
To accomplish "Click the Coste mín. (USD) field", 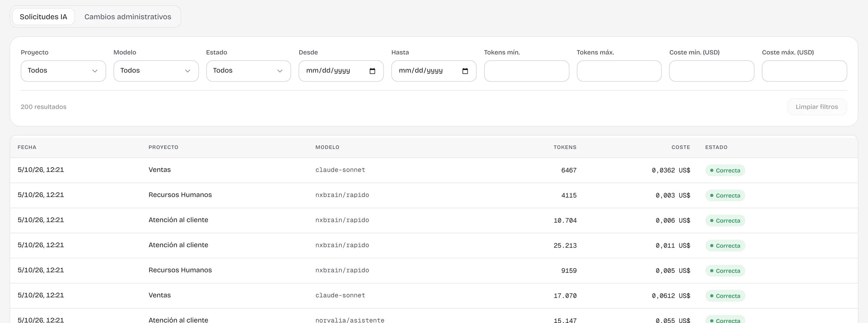I will pyautogui.click(x=712, y=71).
